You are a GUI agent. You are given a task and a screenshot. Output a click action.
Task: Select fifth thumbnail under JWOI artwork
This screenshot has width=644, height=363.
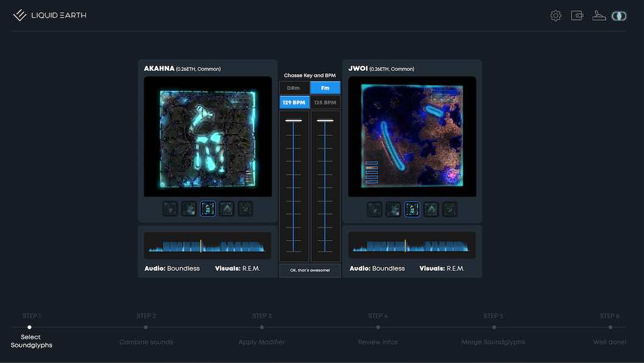[x=450, y=209]
